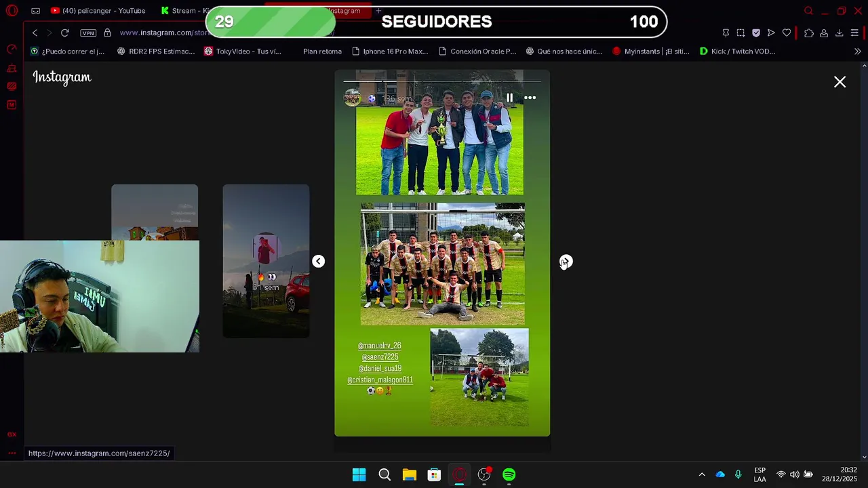Open the story author's profile picture
The image size is (868, 488).
(352, 98)
